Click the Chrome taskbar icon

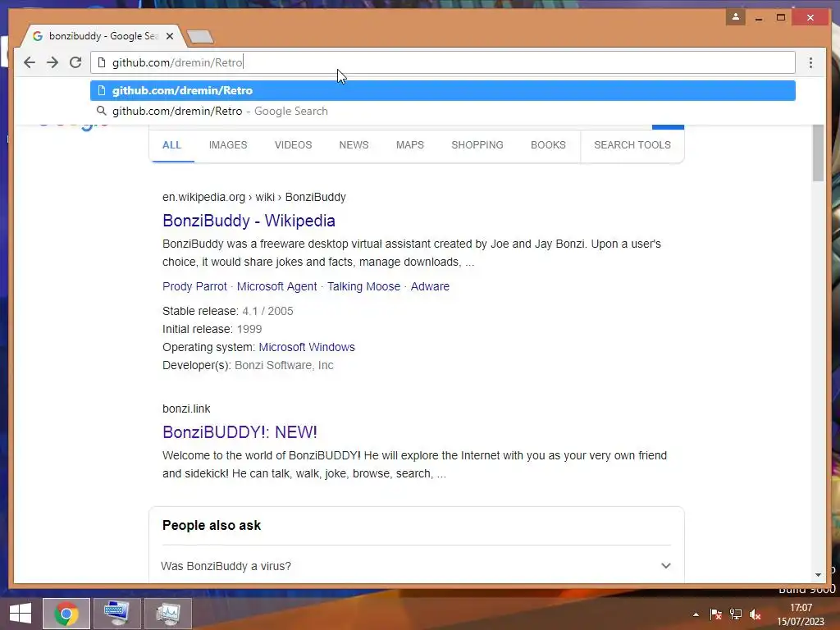click(66, 614)
